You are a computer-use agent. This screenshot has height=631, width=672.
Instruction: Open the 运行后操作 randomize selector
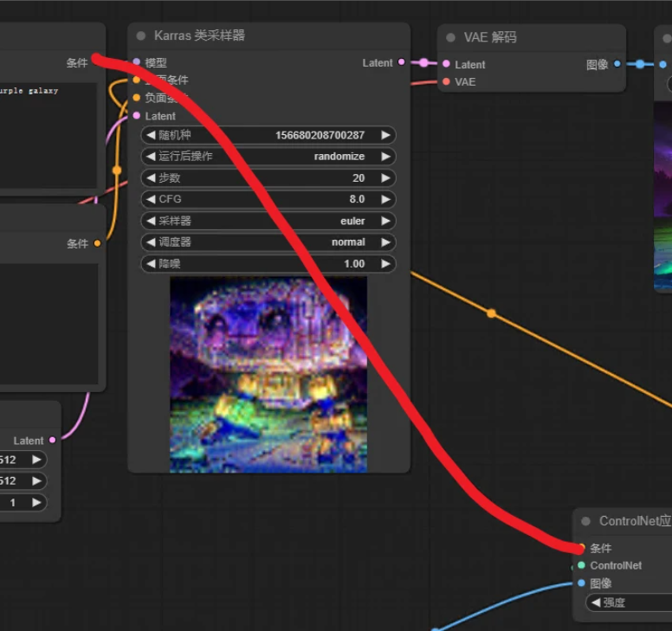pyautogui.click(x=268, y=157)
